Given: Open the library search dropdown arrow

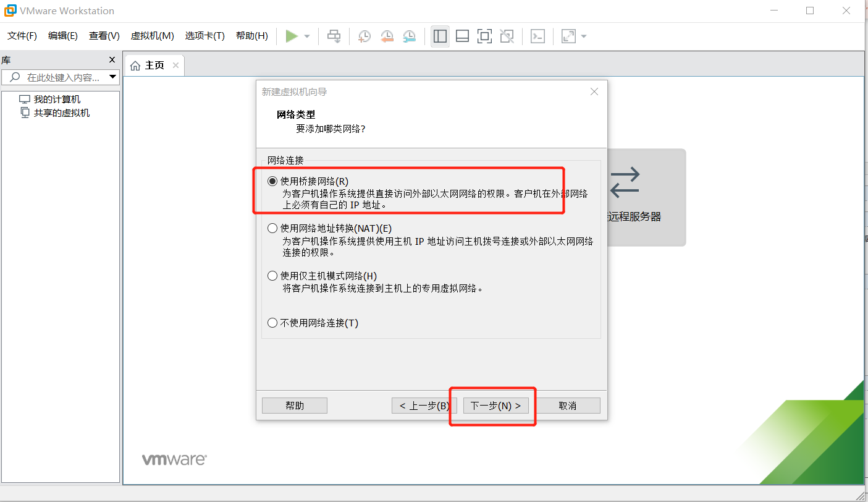Looking at the screenshot, I should coord(113,77).
